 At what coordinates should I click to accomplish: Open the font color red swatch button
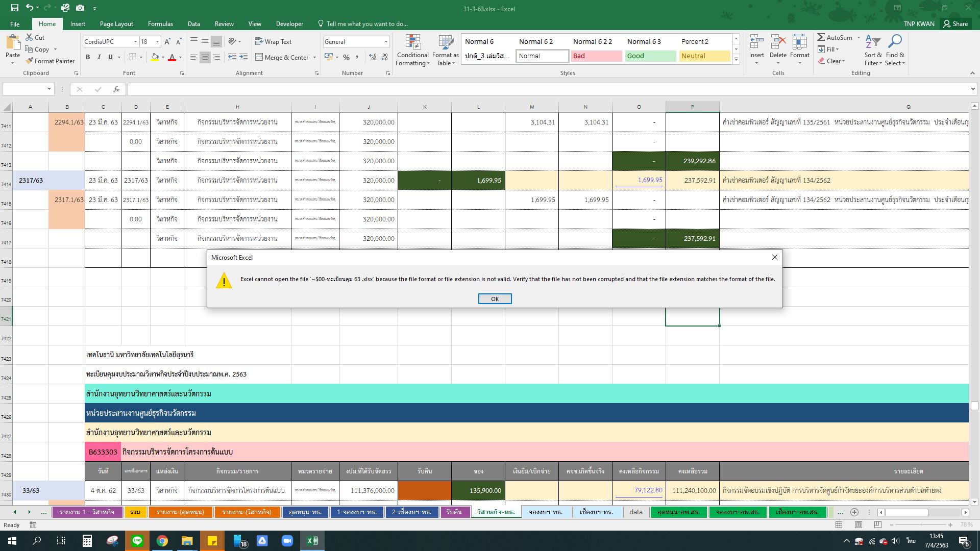pyautogui.click(x=172, y=57)
